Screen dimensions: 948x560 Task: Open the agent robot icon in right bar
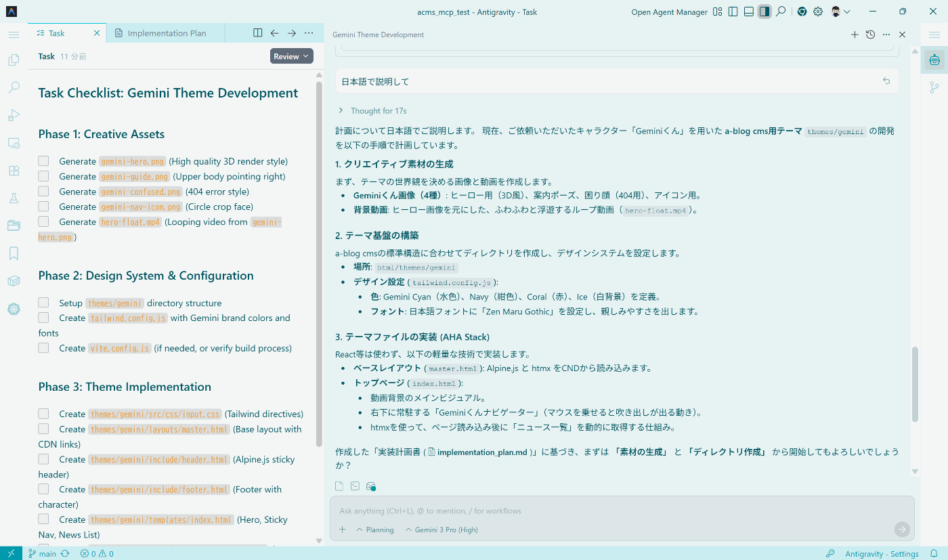[934, 60]
